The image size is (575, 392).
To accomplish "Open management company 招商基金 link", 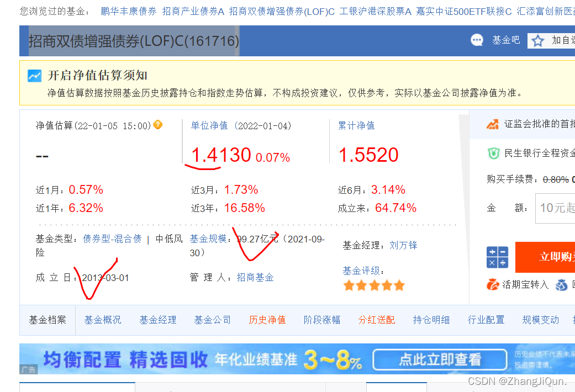I will point(255,277).
